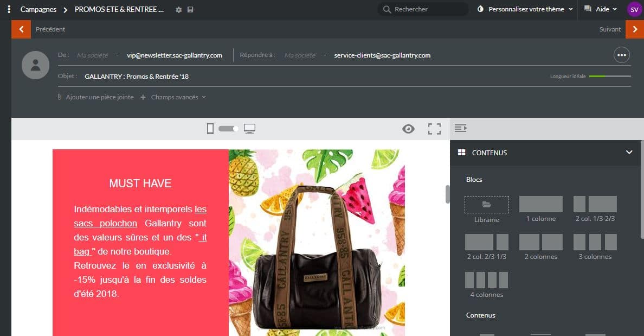Click the editor vertical scrollbar handle
This screenshot has width=644, height=336.
pyautogui.click(x=447, y=194)
